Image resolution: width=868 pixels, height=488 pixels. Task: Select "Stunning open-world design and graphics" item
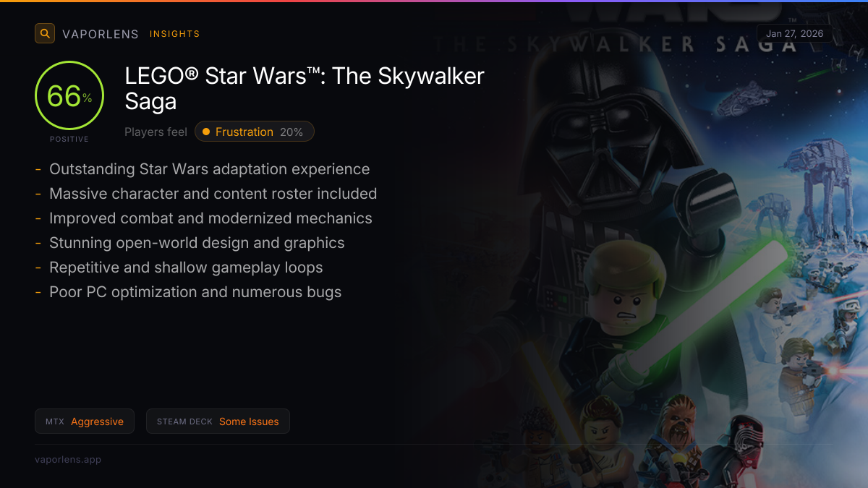pos(197,243)
